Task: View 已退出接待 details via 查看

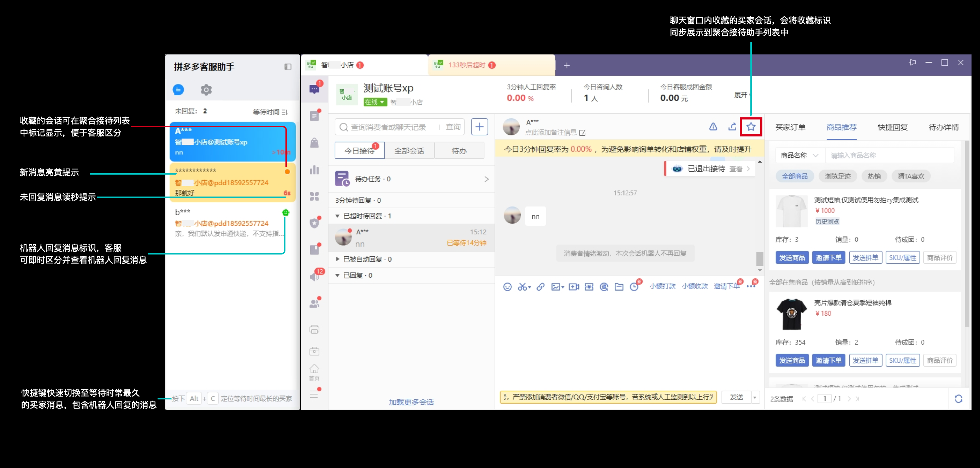Action: coord(736,169)
